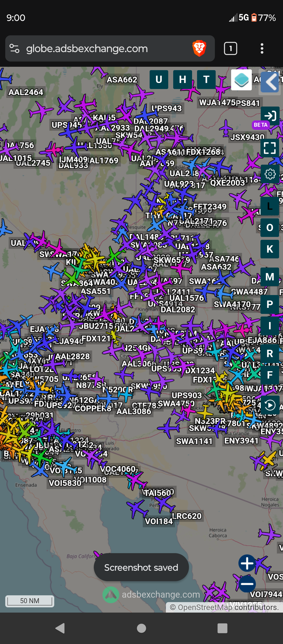Screen dimensions: 283x644
Task: Toggle the I button
Action: click(x=270, y=326)
